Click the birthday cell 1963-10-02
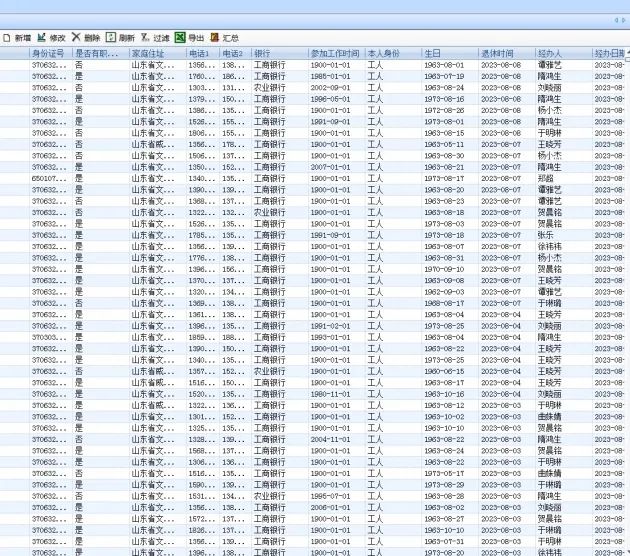This screenshot has height=556, width=630. (444, 417)
